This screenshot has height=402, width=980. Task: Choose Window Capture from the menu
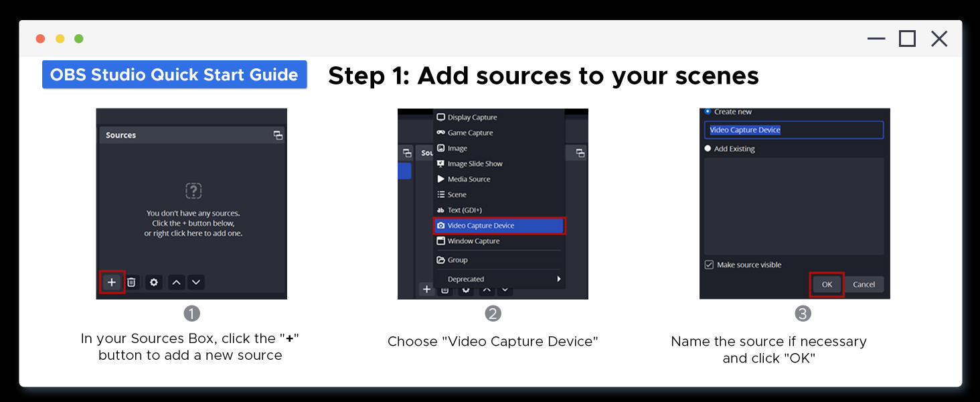point(499,241)
